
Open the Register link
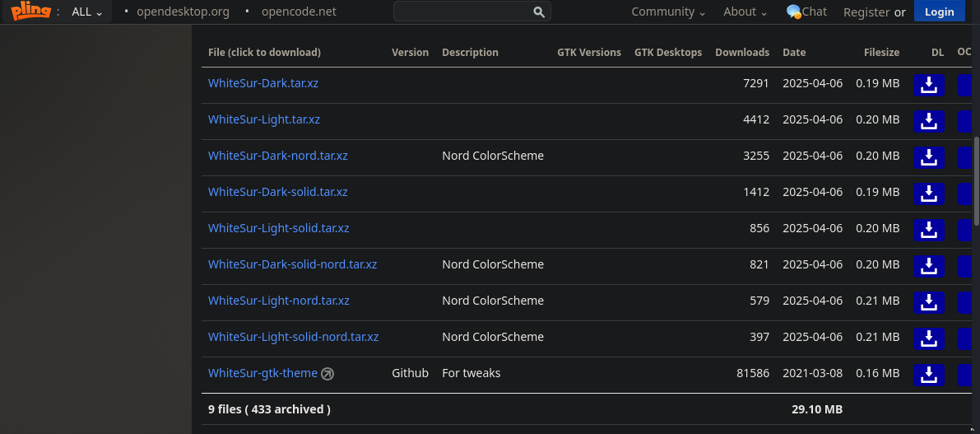tap(866, 12)
